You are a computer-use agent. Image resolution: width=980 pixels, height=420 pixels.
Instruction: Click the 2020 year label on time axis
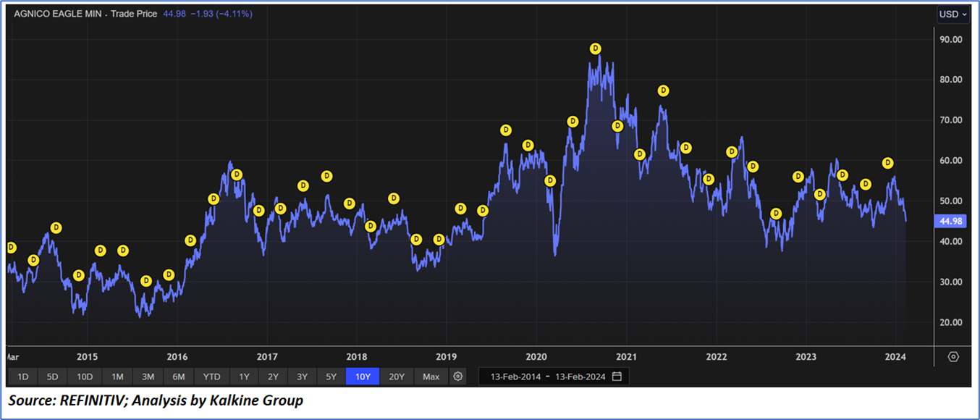536,357
